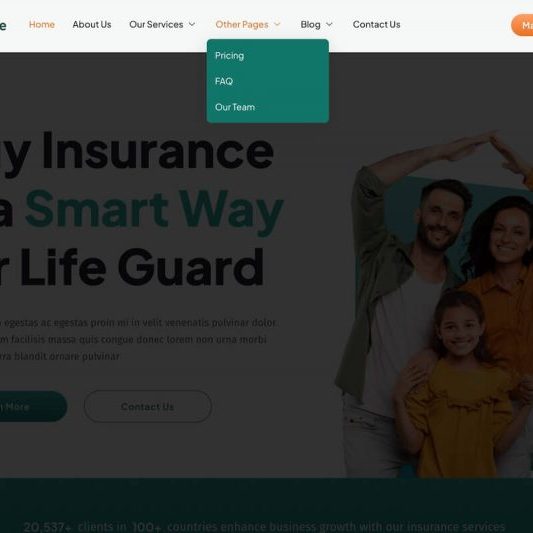
Task: Click the Our Services menu label
Action: click(156, 24)
